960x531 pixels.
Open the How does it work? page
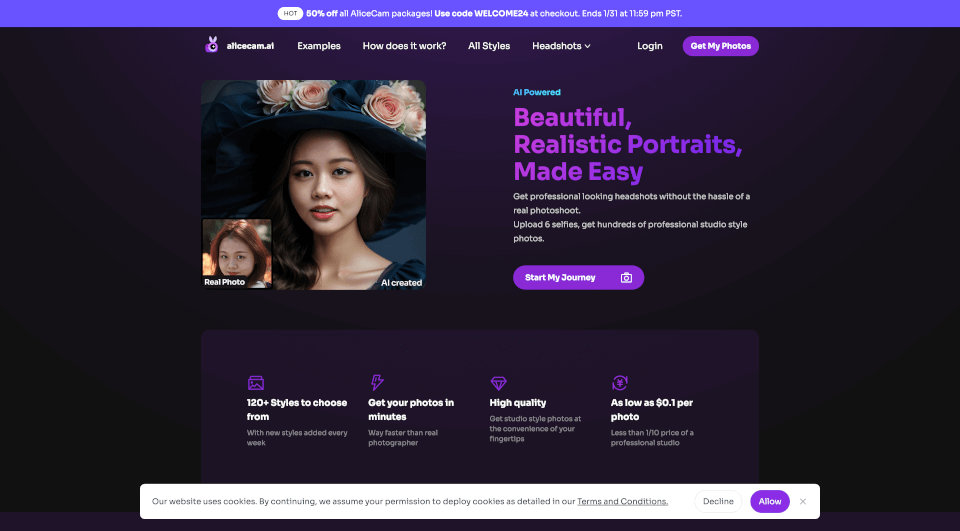(404, 46)
